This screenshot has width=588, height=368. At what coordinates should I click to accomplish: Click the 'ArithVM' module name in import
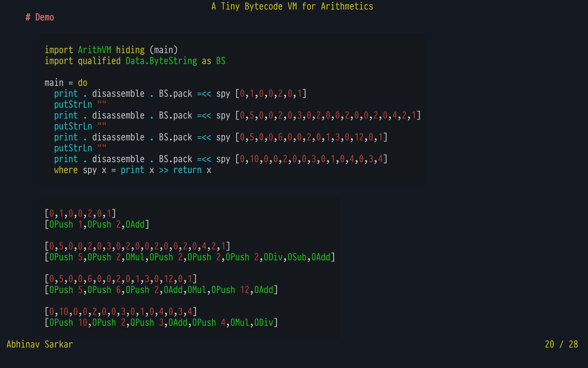pos(94,50)
